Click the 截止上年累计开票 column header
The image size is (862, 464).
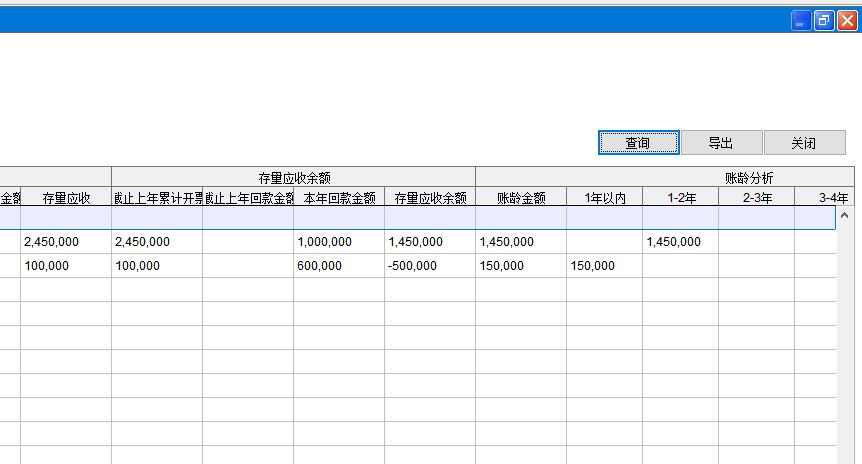coord(157,198)
